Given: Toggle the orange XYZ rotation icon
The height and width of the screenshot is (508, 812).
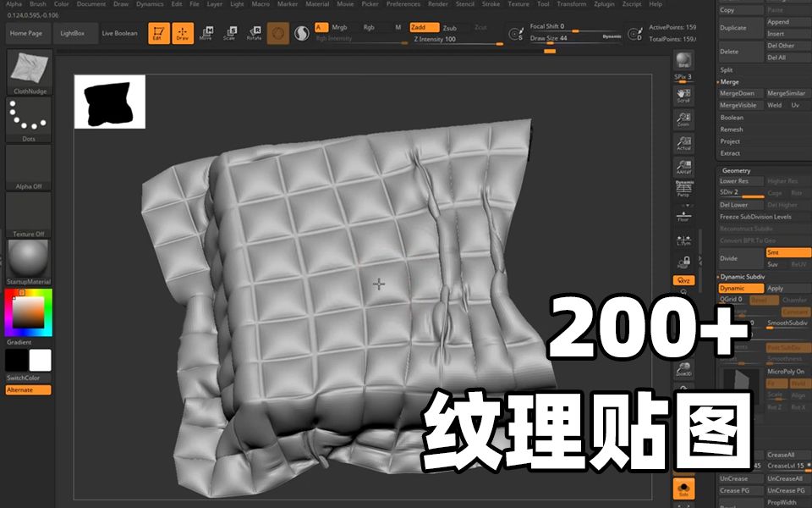Looking at the screenshot, I should tap(683, 280).
